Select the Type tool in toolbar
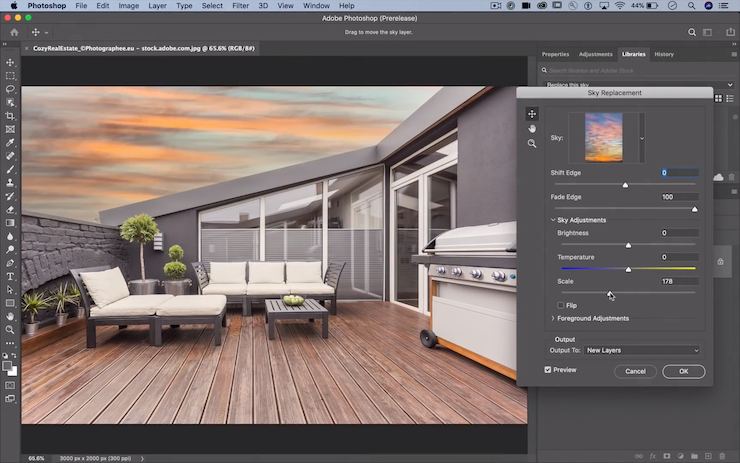This screenshot has height=463, width=740. [x=10, y=277]
